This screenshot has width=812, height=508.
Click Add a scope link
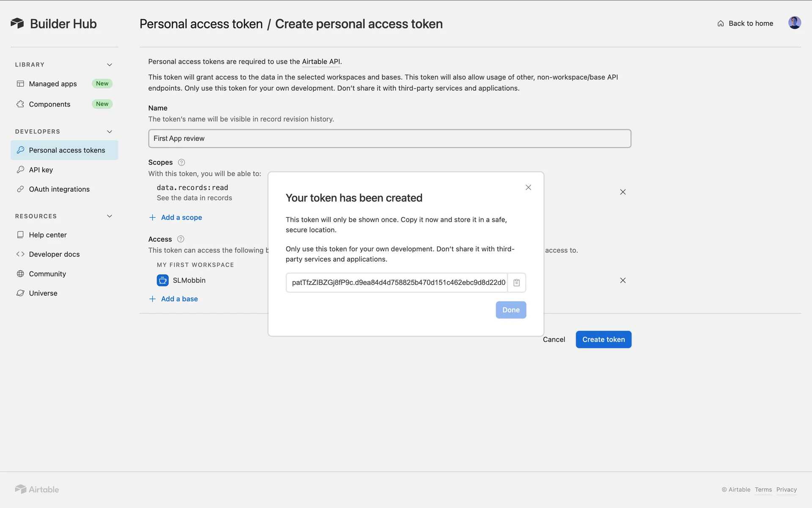click(181, 218)
